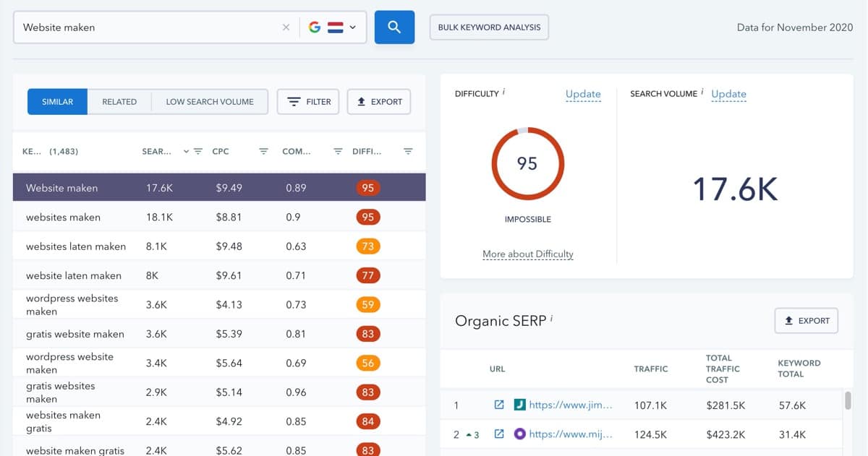Select the website laten maken keyword

tap(74, 275)
